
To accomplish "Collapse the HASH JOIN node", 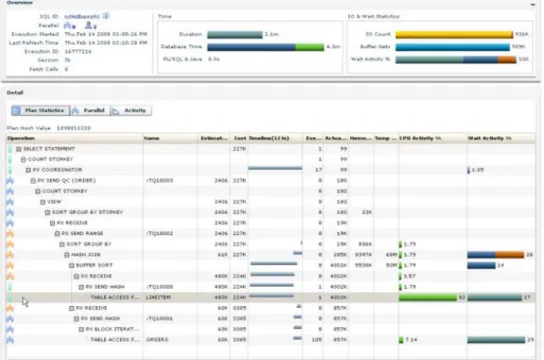I will 67,255.
